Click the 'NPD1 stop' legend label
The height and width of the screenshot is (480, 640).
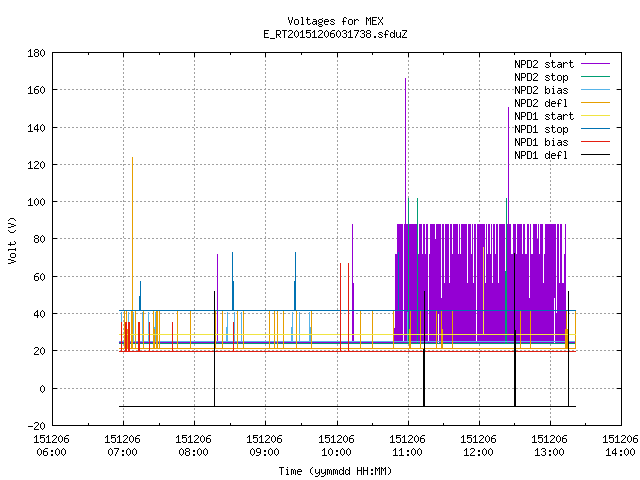[x=541, y=129]
